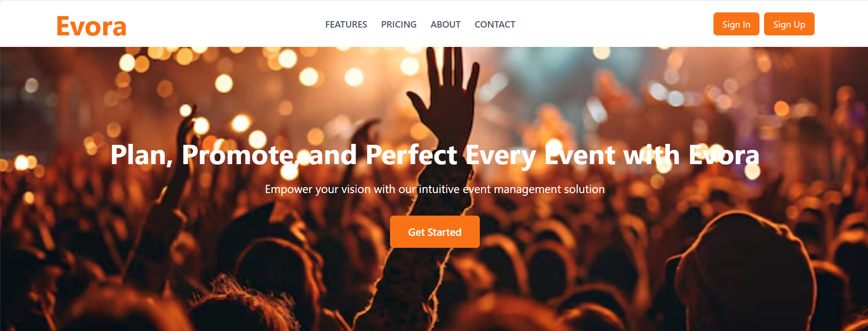Click the "Empower your vision" subheading text
868x331 pixels.
coord(434,189)
